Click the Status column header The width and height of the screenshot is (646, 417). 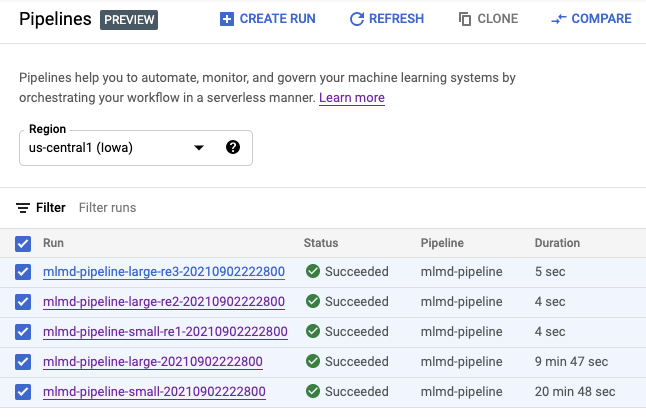point(321,243)
